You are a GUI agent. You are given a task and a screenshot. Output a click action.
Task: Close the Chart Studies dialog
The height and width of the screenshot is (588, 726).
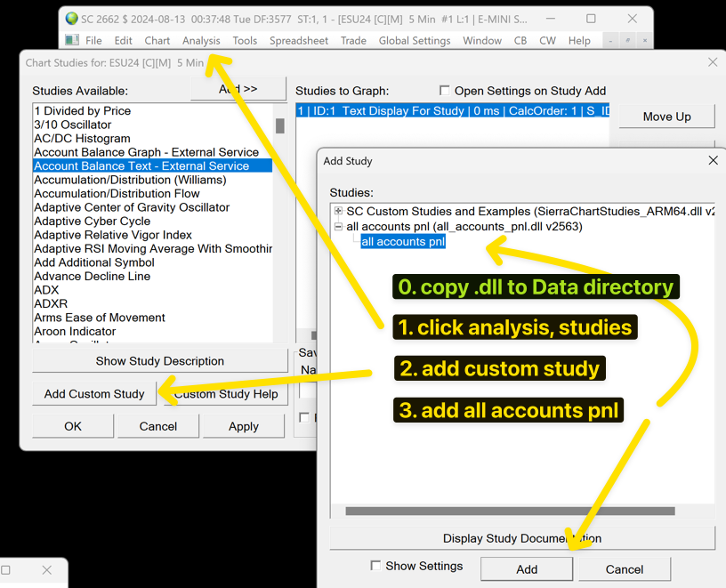coord(713,62)
